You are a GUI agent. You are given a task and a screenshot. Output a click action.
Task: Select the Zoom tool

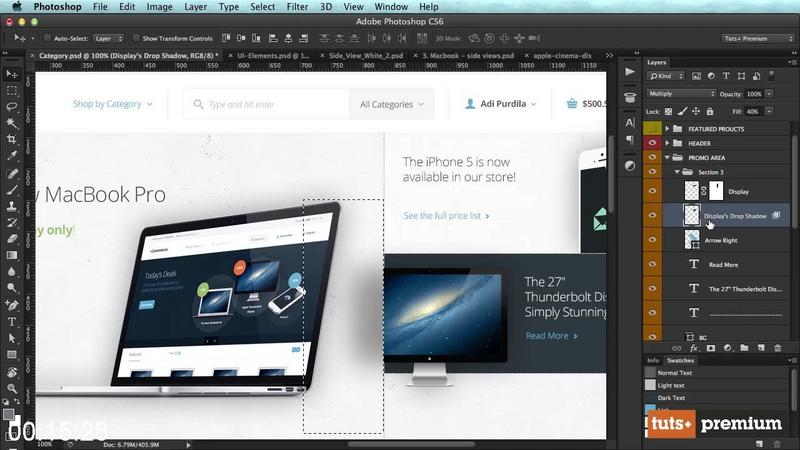click(x=12, y=388)
